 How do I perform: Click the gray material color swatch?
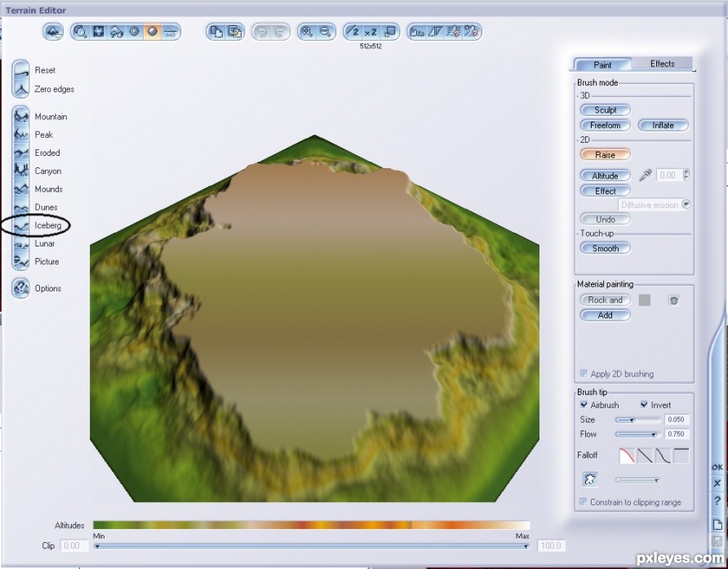click(645, 300)
